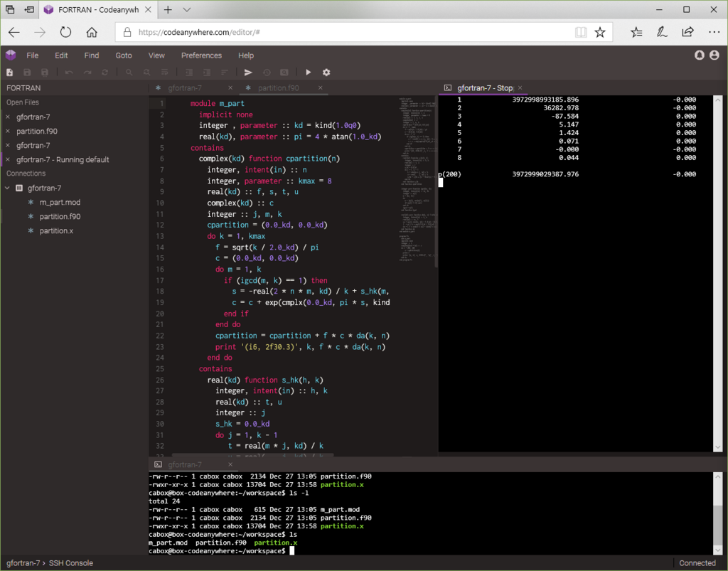Click the Open Files section heading
Screen dimensions: 728x571
23,102
